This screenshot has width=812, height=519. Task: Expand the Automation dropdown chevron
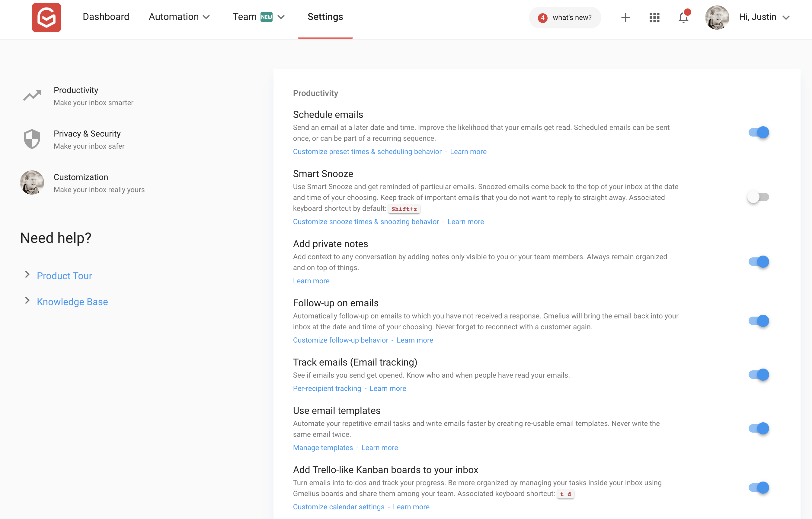coord(206,17)
